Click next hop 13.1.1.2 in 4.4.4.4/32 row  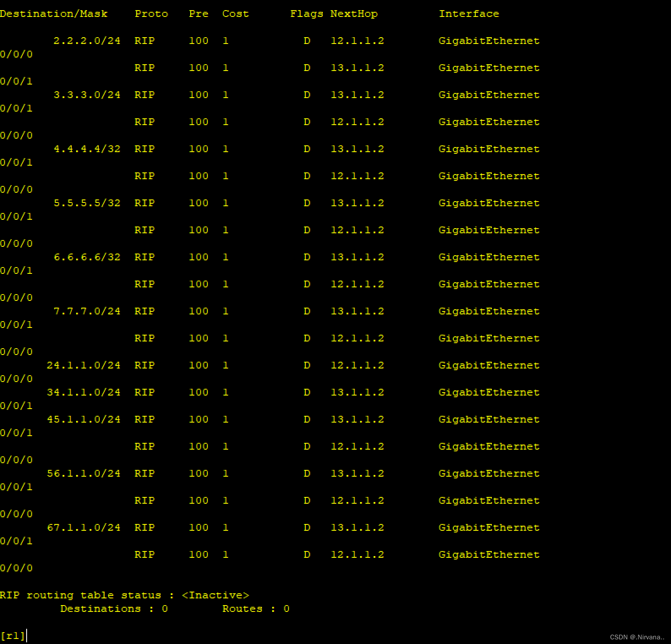[x=357, y=149]
